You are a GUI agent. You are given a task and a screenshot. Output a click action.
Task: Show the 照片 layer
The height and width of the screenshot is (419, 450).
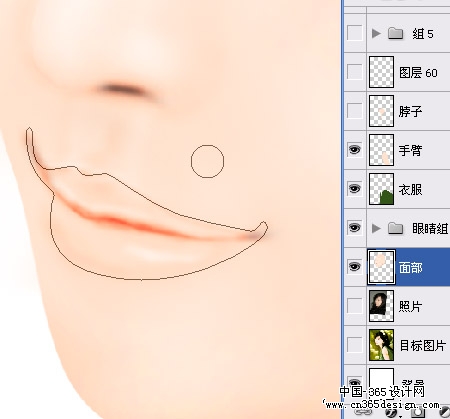tap(354, 306)
